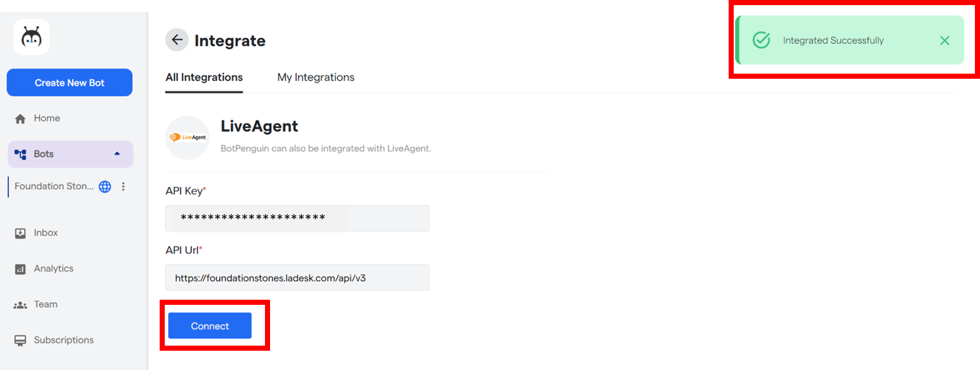Click the Home house icon
This screenshot has height=370, width=980.
(x=20, y=118)
